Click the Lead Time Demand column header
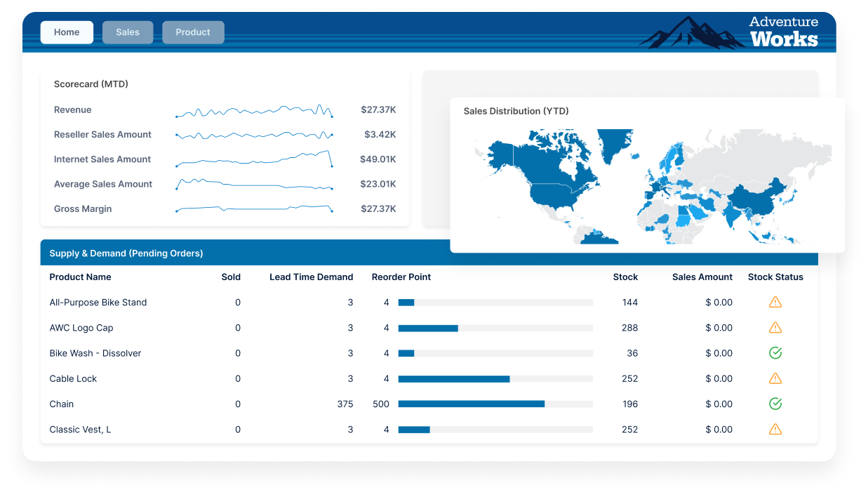The width and height of the screenshot is (868, 495). [x=312, y=277]
